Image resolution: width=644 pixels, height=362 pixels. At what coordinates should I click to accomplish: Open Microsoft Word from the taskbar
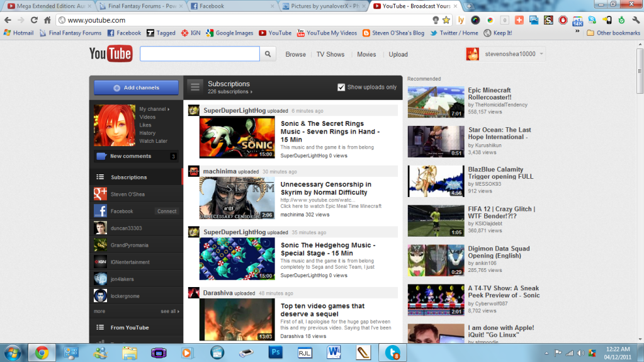[x=334, y=352]
